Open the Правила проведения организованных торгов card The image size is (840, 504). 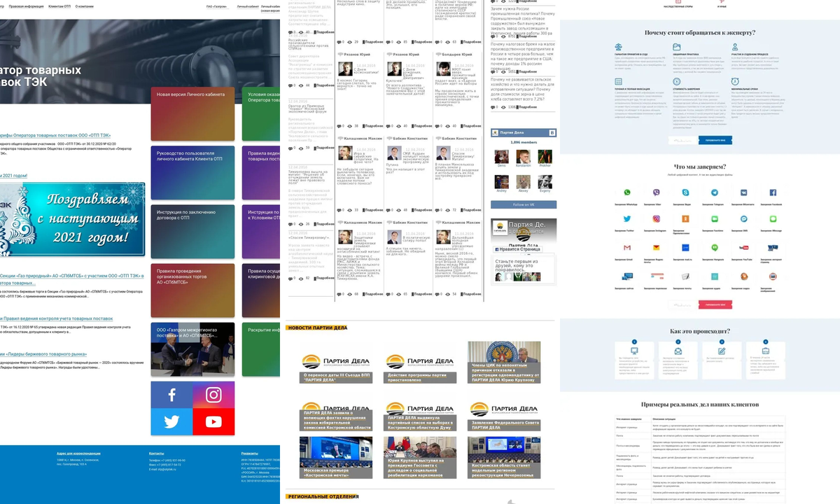(x=192, y=290)
